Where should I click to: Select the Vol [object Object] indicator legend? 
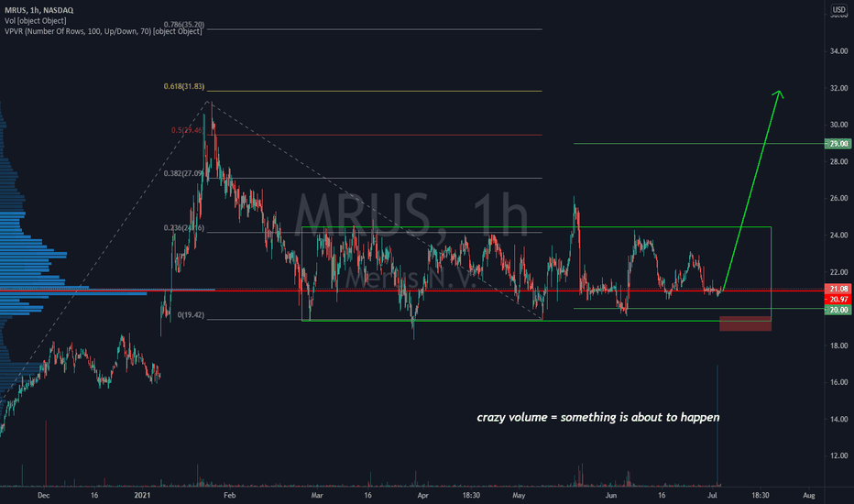(36, 21)
